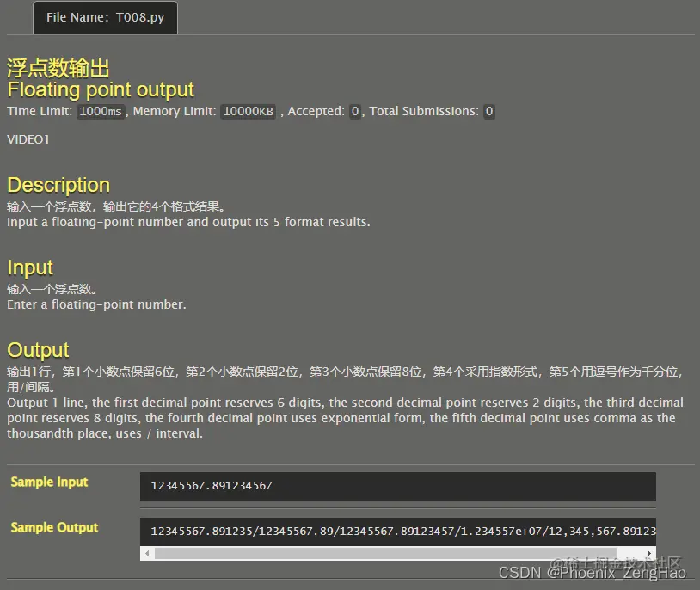
Task: Click the Output heading
Action: (38, 350)
